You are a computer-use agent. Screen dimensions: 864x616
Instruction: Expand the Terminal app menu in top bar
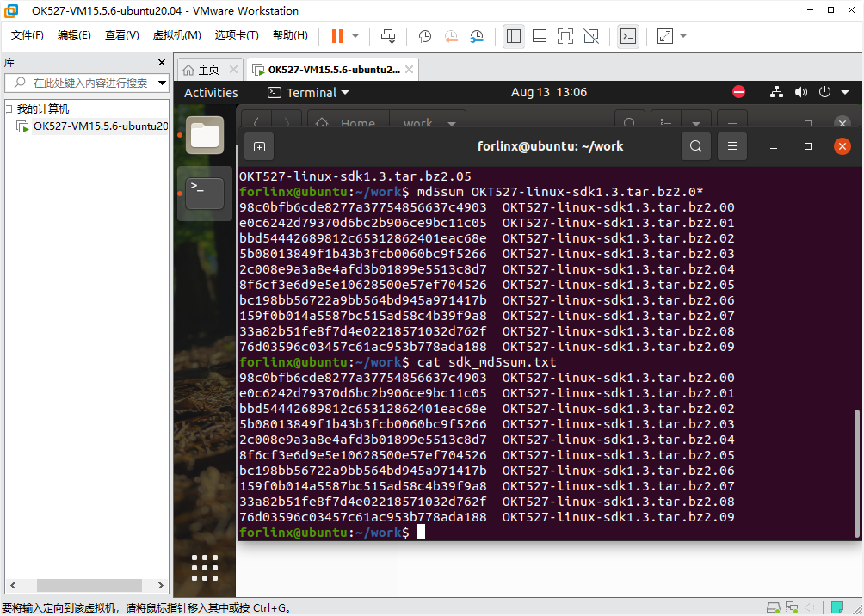coord(309,92)
